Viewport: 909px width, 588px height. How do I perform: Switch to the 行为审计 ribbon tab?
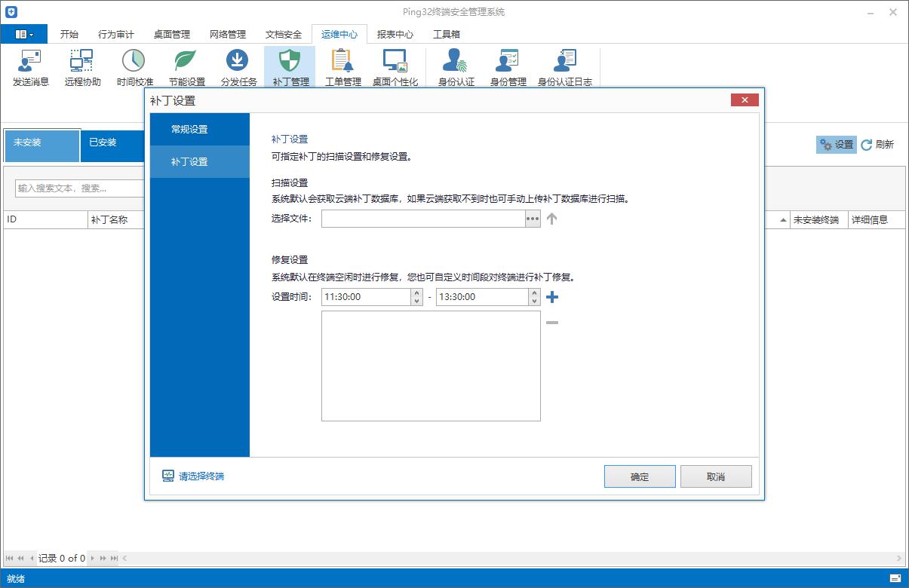pos(116,34)
